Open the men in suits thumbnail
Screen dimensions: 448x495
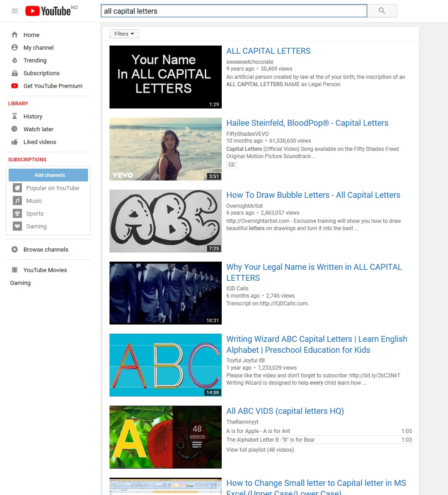point(166,293)
